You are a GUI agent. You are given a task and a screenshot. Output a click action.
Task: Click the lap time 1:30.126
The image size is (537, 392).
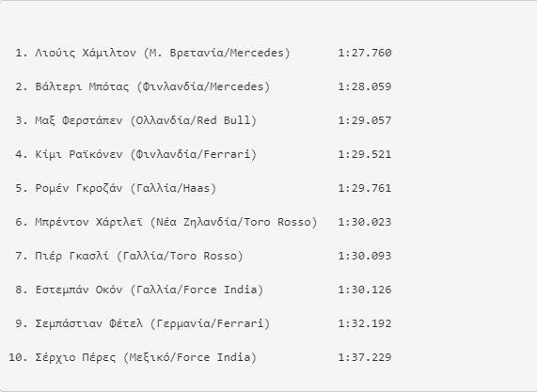(x=364, y=290)
